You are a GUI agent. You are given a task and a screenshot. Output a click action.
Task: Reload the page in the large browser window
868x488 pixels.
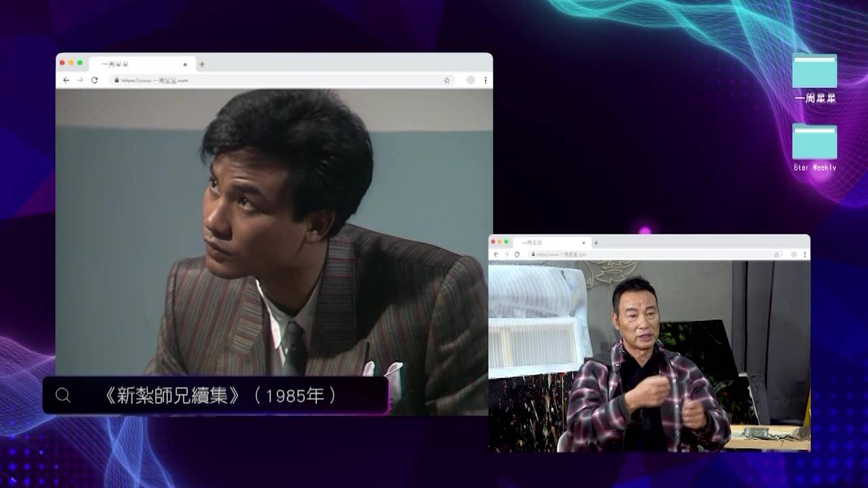(x=94, y=80)
